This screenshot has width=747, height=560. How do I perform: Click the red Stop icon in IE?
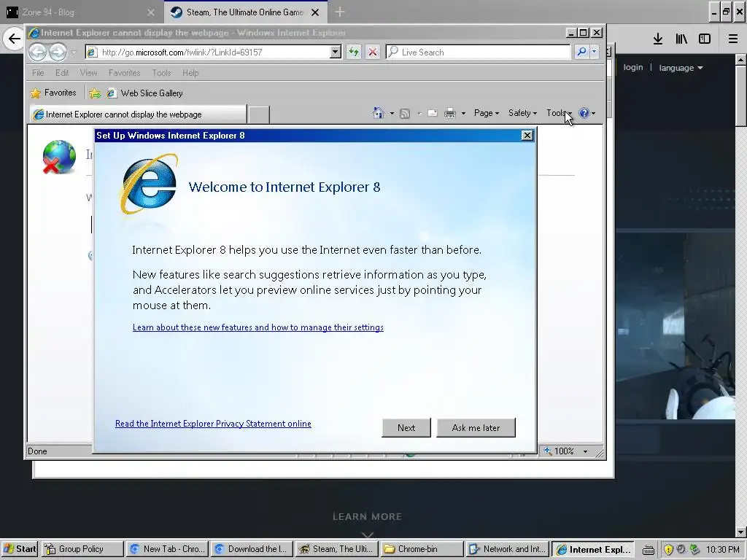point(373,52)
